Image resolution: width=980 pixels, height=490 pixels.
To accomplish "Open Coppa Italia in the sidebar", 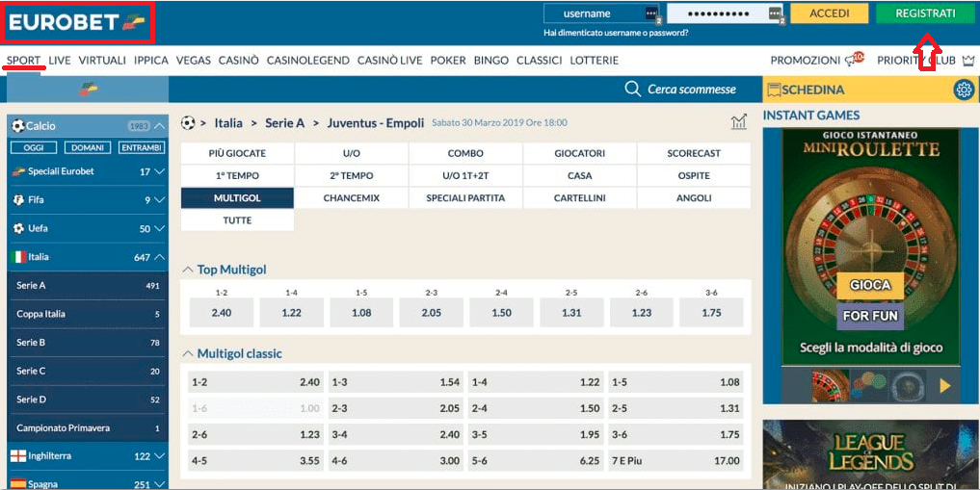I will click(88, 314).
